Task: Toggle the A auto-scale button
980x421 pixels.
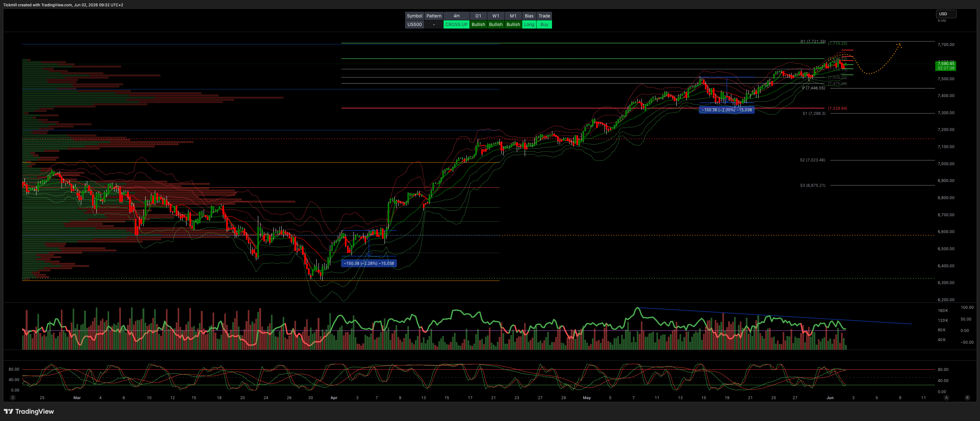Action: point(946,398)
